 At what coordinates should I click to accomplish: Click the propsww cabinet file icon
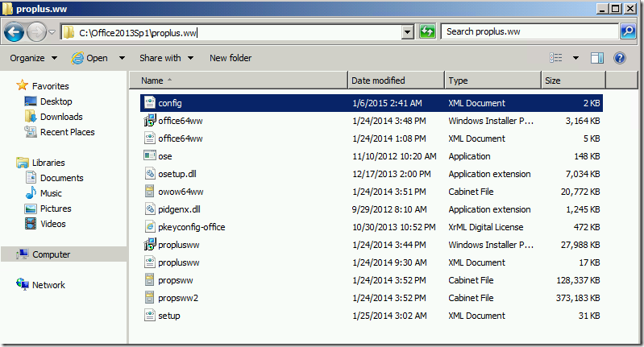click(x=149, y=280)
